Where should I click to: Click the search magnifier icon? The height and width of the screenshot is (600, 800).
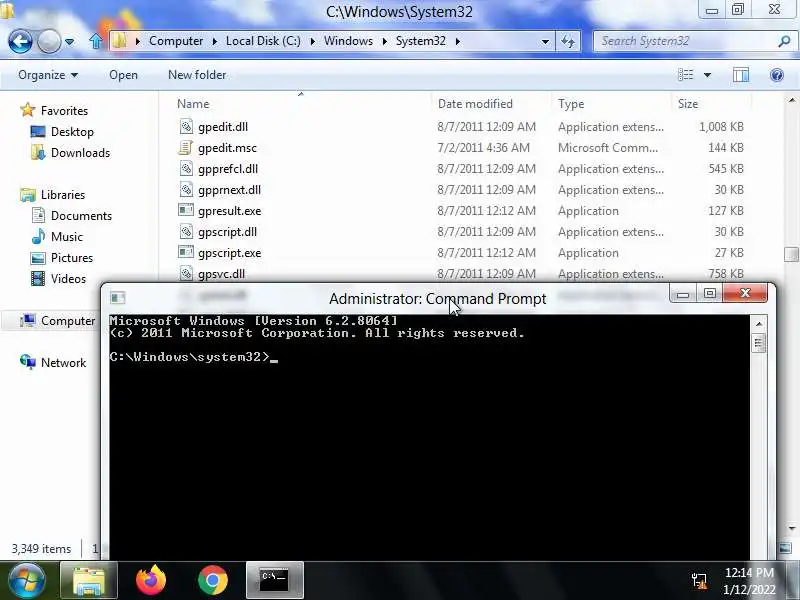click(784, 41)
